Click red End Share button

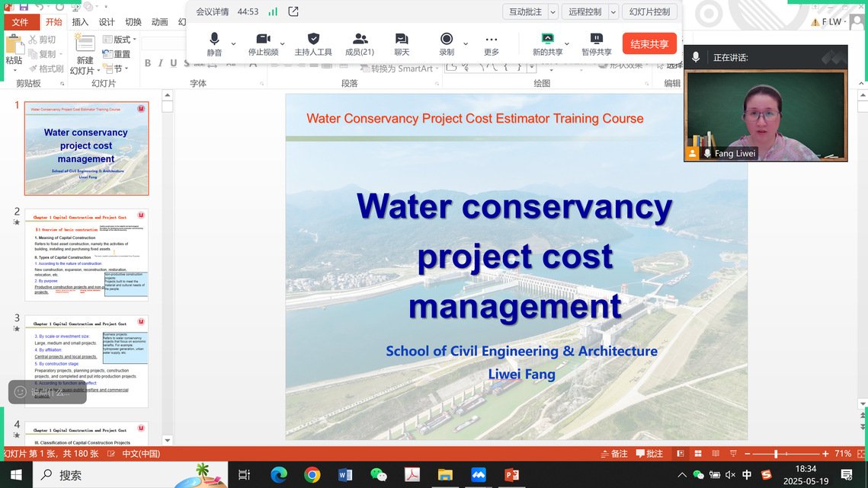pos(650,43)
